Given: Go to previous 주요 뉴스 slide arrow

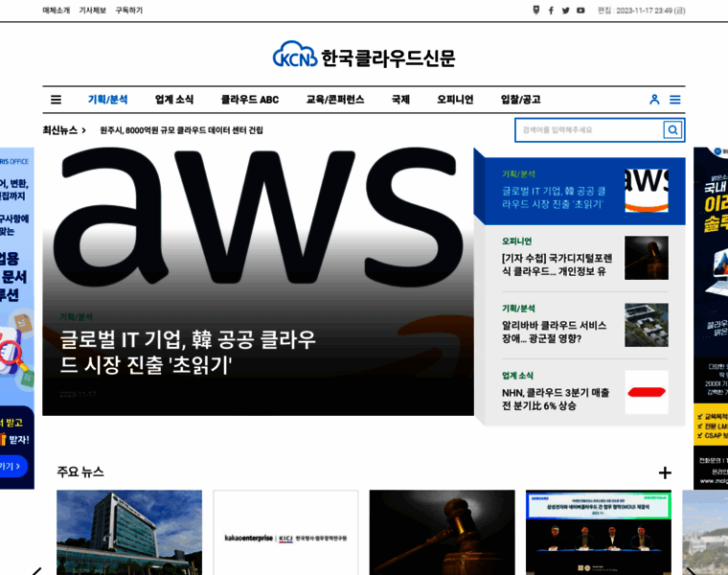Looking at the screenshot, I should click(x=36, y=571).
